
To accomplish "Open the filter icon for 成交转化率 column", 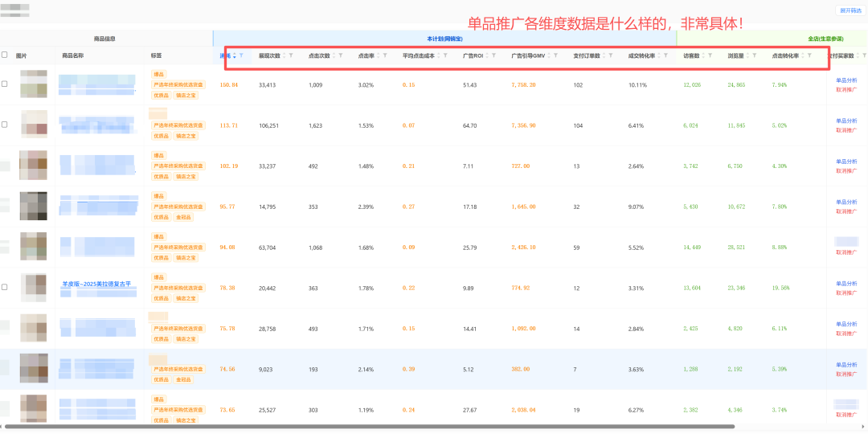I will click(x=666, y=55).
